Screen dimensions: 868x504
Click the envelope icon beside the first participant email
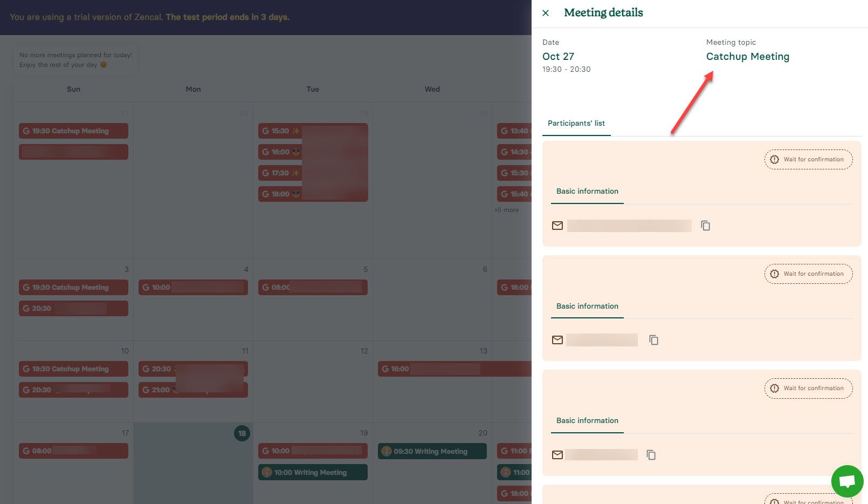tap(557, 226)
